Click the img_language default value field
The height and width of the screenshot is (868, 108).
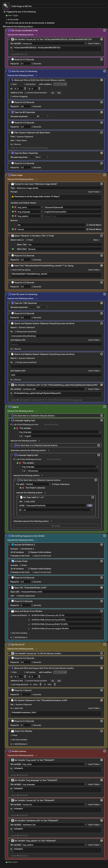click(73, 212)
